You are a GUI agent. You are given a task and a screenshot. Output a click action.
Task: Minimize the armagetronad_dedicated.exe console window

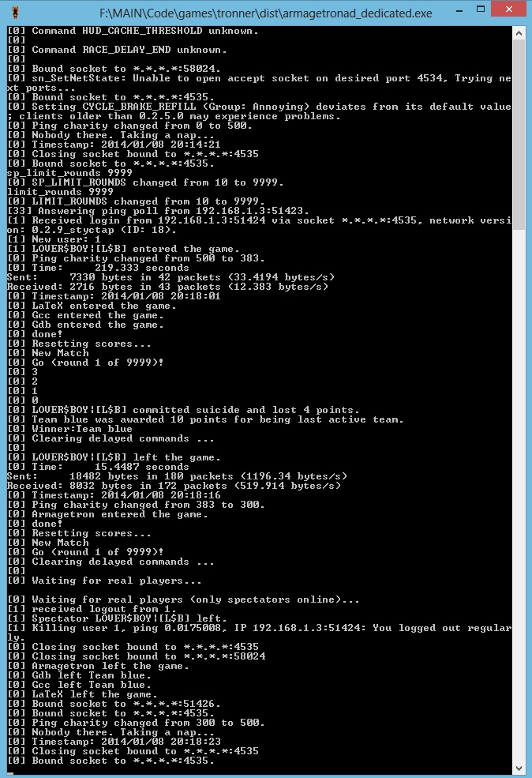point(459,10)
